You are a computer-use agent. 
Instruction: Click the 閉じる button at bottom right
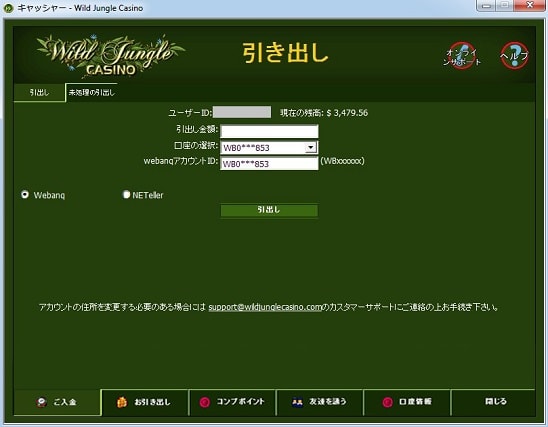(495, 402)
